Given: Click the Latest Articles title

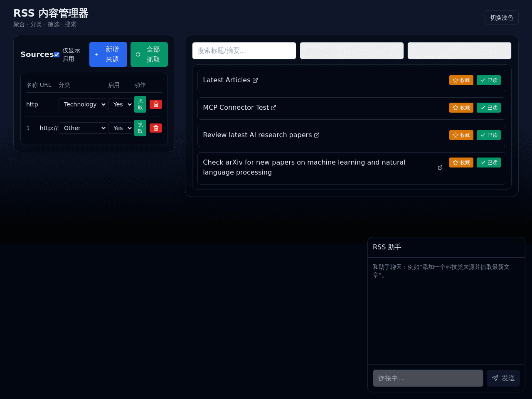Looking at the screenshot, I should [x=227, y=80].
